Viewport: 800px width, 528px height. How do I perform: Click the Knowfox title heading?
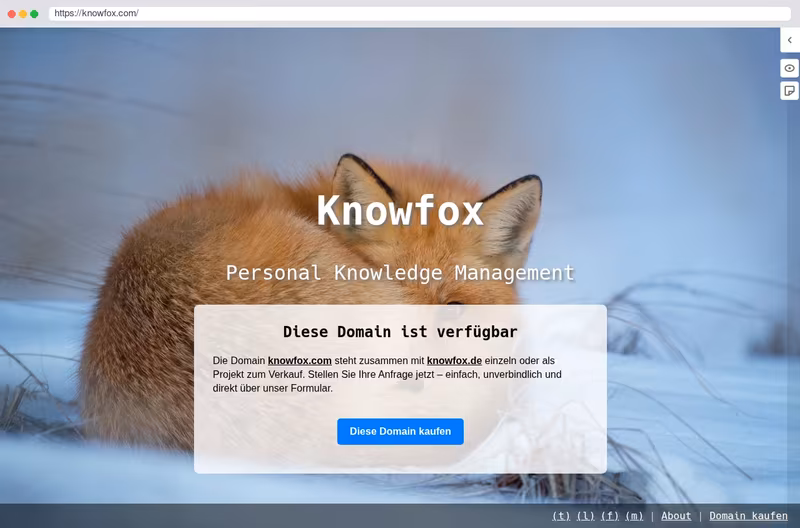tap(400, 210)
